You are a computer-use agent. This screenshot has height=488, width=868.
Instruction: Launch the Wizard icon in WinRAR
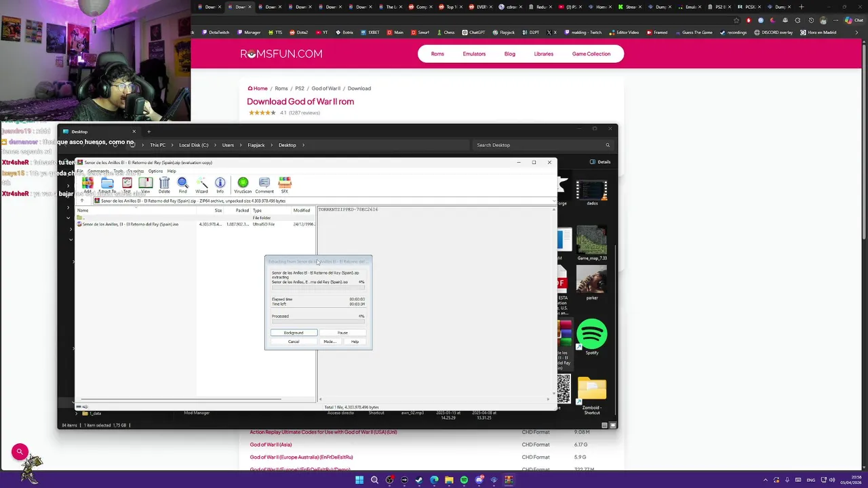[201, 185]
